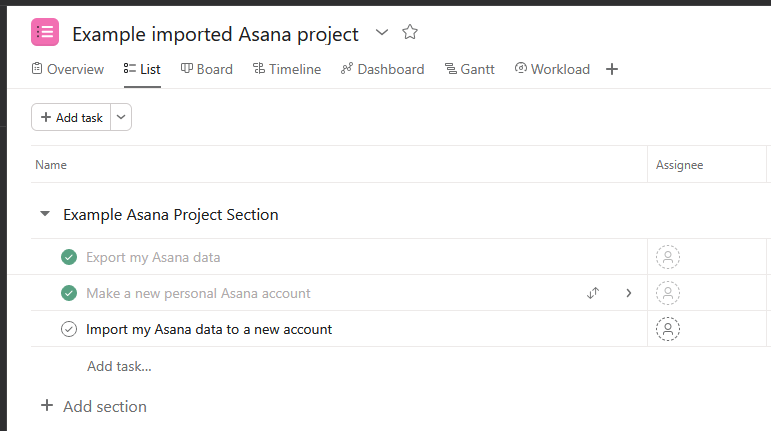Click the pink project list icon
The height and width of the screenshot is (431, 771).
pos(45,32)
